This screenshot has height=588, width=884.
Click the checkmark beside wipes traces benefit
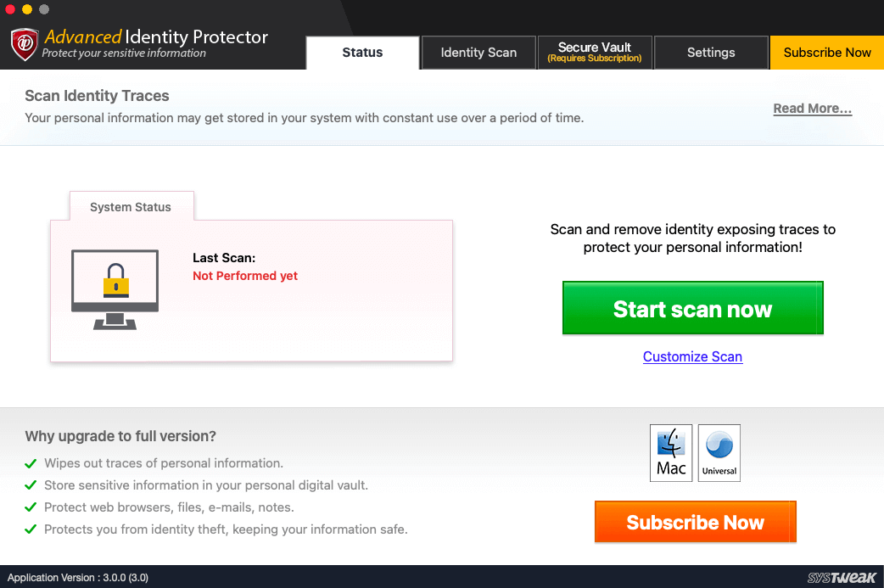point(31,463)
